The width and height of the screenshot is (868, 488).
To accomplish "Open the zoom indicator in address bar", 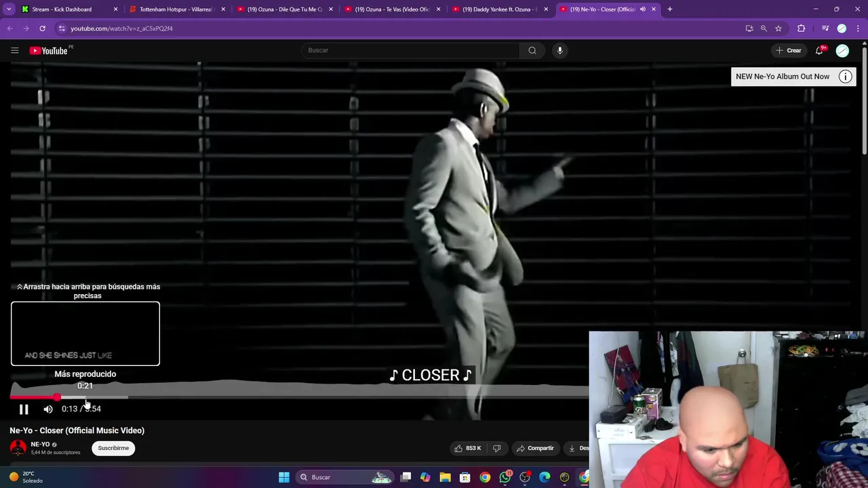I will [x=764, y=28].
